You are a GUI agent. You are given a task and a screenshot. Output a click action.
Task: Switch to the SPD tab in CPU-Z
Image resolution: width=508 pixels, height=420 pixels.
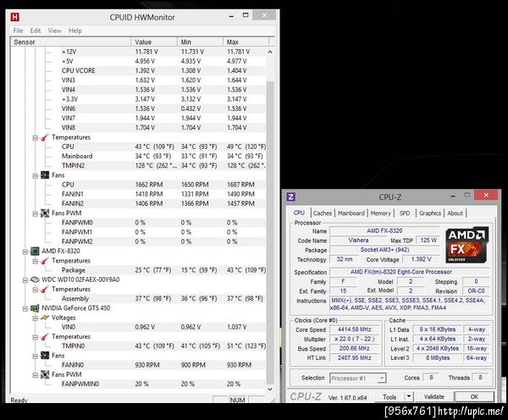click(405, 213)
